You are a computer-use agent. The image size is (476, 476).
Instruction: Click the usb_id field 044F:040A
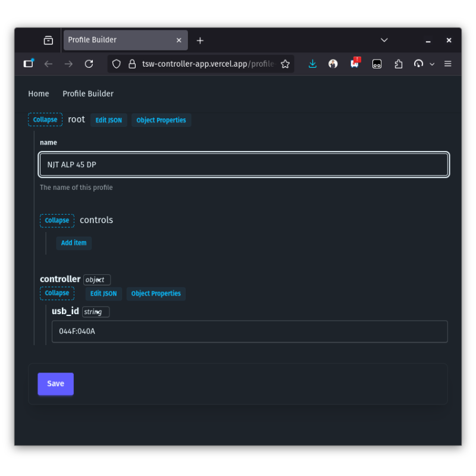coord(249,331)
